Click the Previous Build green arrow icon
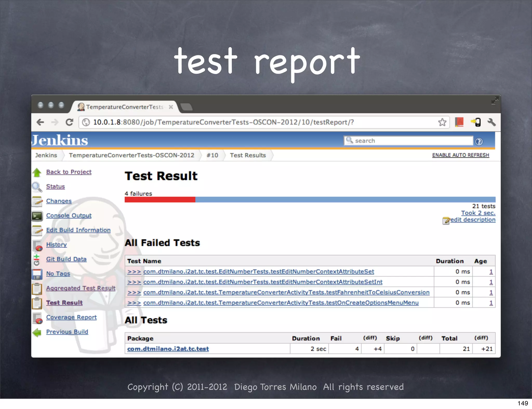 coord(37,332)
